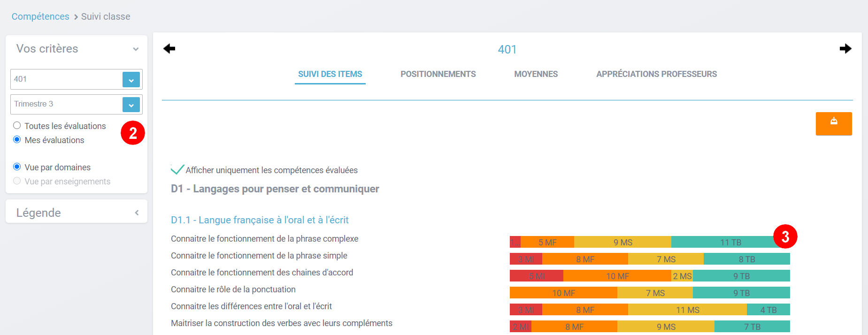
Task: Click the 10 MF orange segment for ponctuation
Action: pyautogui.click(x=563, y=293)
